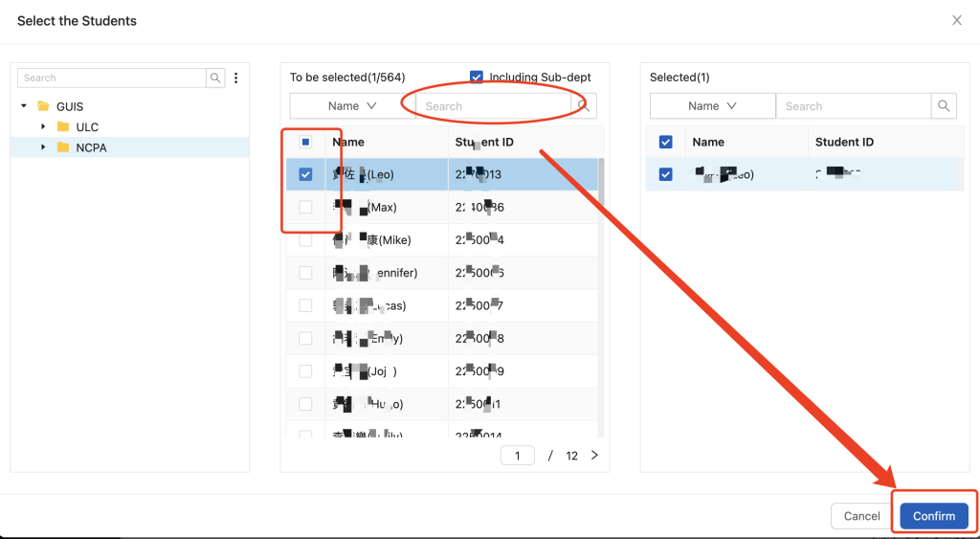Open the Name dropdown in the Selected panel
Viewport: 980px width, 539px height.
point(712,106)
